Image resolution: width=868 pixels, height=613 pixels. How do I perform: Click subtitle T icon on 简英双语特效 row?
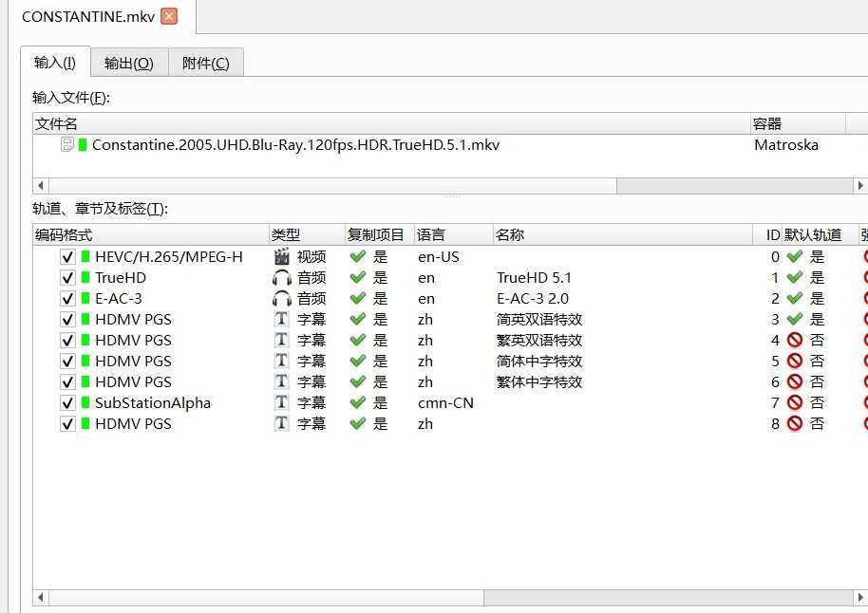click(x=282, y=319)
